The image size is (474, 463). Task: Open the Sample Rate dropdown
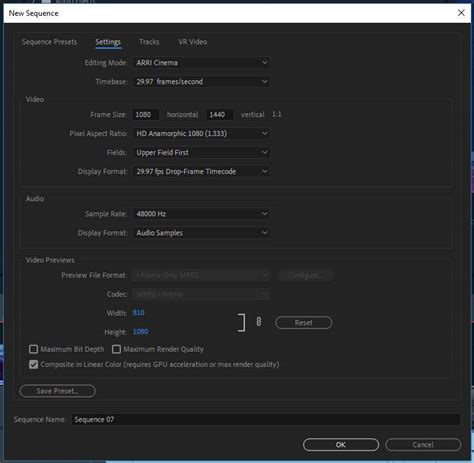201,214
